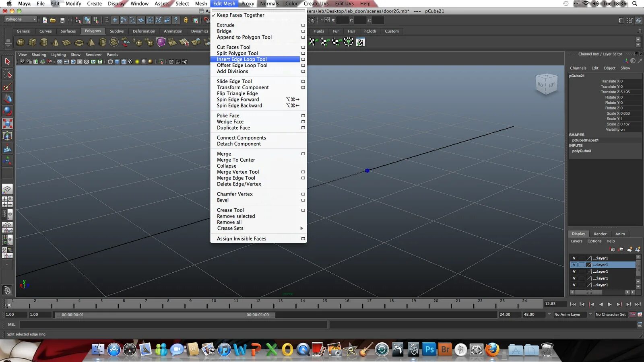The image size is (644, 362).
Task: Click the play forward button
Action: click(610, 304)
